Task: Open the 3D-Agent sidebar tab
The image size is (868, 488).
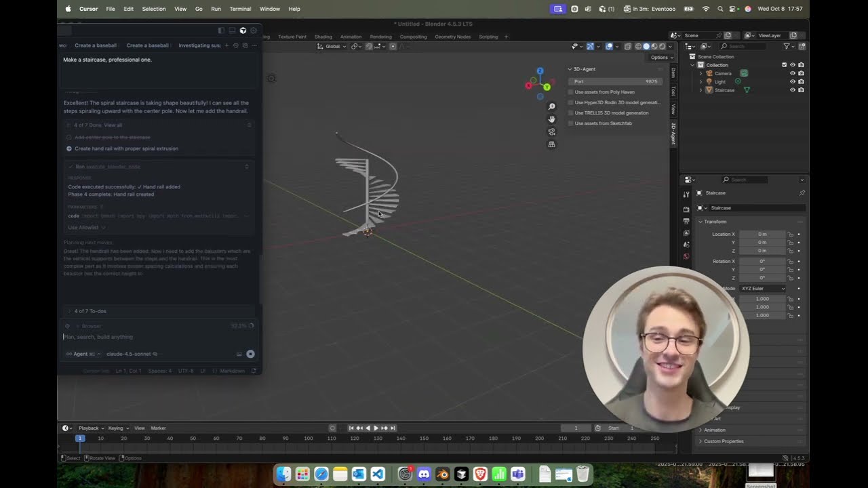Action: [x=673, y=134]
